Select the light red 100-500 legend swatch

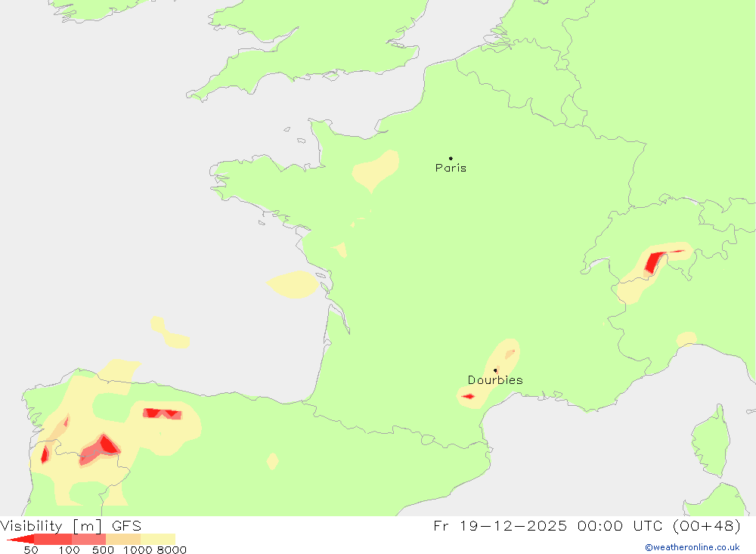pyautogui.click(x=88, y=539)
